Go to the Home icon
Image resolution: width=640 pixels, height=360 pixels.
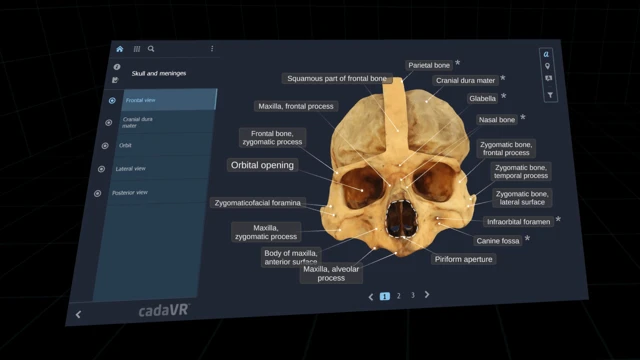[x=120, y=49]
